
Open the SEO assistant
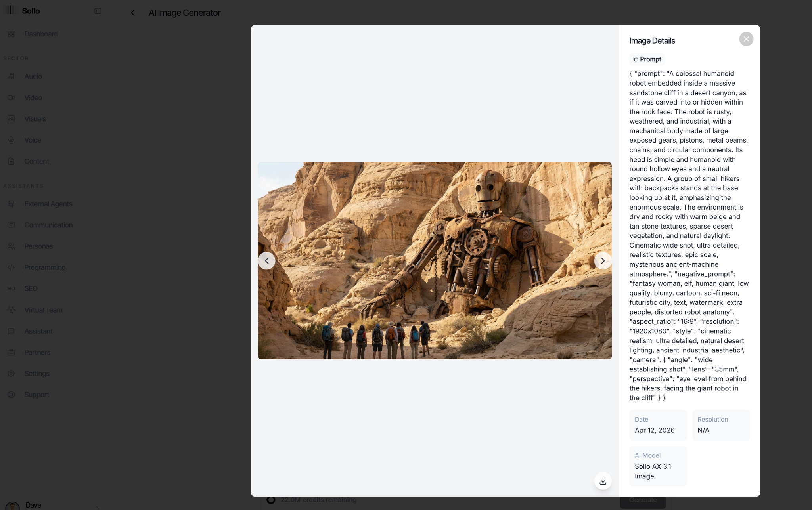[x=31, y=289]
